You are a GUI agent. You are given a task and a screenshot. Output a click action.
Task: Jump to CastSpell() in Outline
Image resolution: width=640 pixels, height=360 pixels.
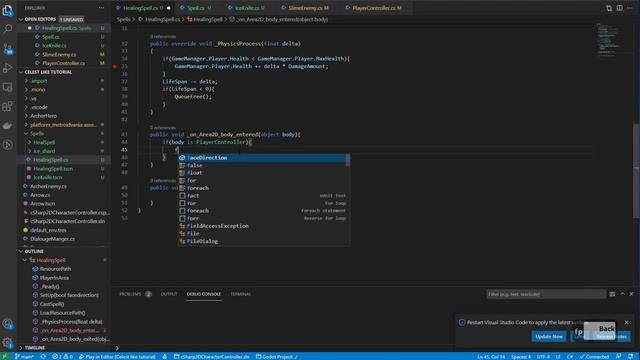tap(52, 304)
